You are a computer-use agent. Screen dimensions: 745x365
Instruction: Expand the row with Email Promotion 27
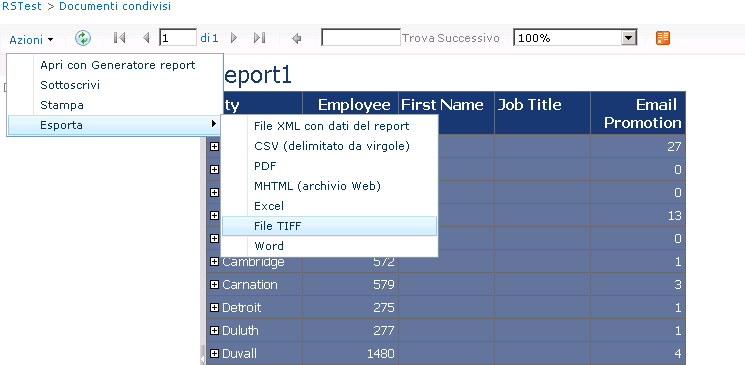pos(214,146)
